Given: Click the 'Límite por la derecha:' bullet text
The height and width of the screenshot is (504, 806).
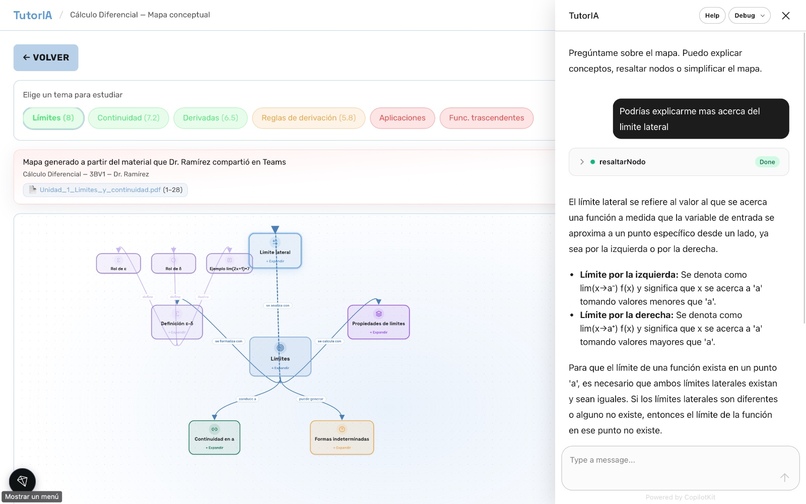Looking at the screenshot, I should [627, 315].
